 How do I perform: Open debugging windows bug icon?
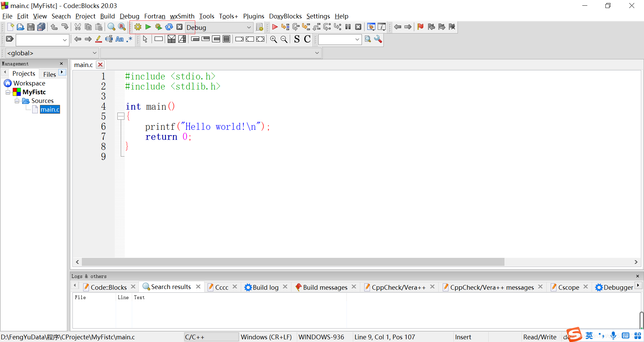[x=371, y=27]
